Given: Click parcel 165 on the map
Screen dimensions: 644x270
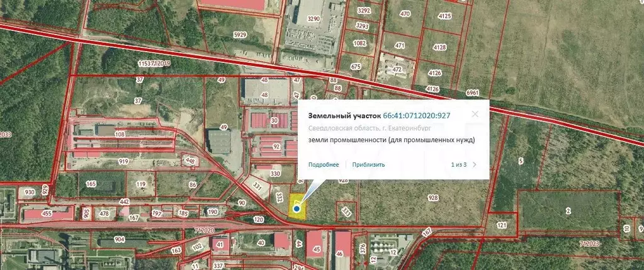Looking at the screenshot, I should (x=91, y=184).
